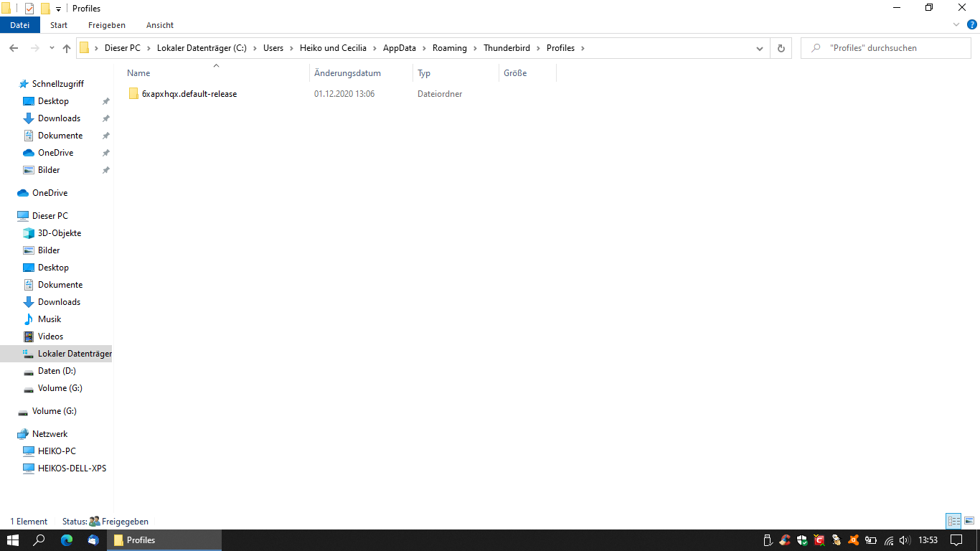The height and width of the screenshot is (551, 980).
Task: Select Daten (D:) in navigation pane
Action: click(x=57, y=371)
